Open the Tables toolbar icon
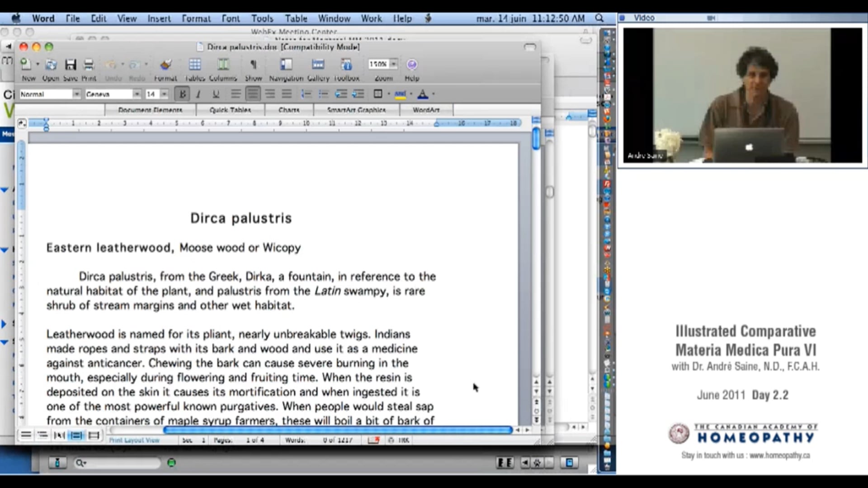The image size is (868, 488). click(x=195, y=65)
